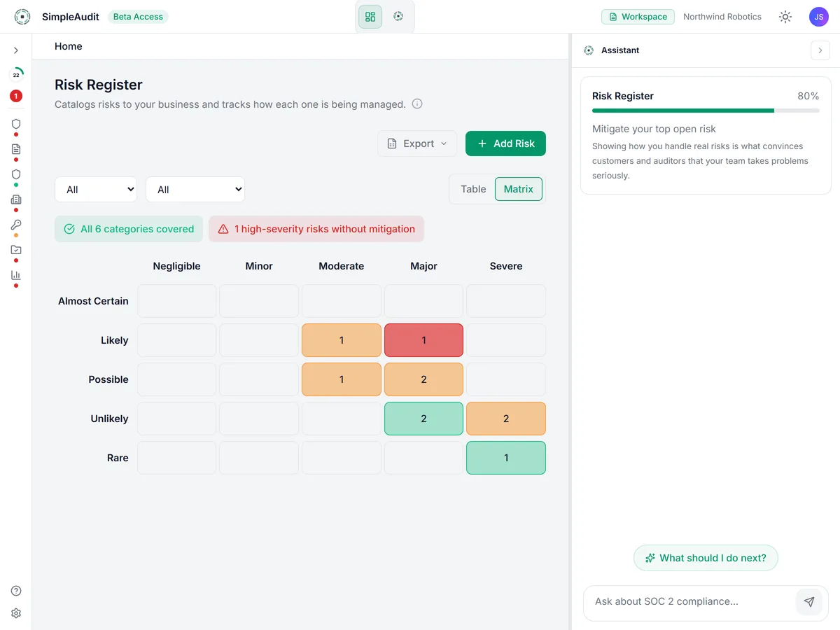Click the info icon beside Risk Register description
Screen dimensions: 840x630
(x=417, y=104)
